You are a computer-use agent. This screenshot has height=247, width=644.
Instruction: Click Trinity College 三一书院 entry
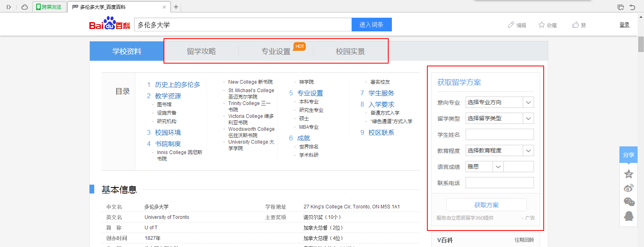250,106
